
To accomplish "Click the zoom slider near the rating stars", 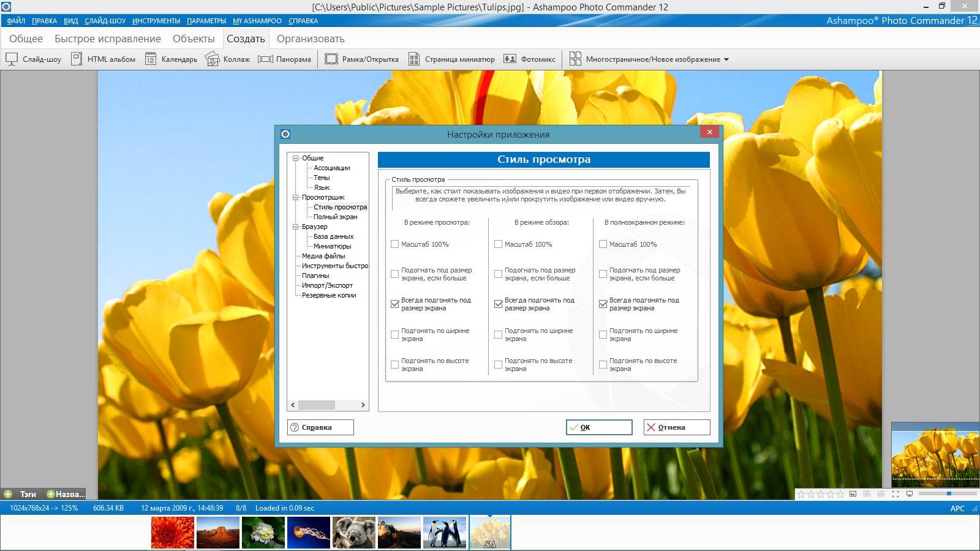I will pos(948,493).
